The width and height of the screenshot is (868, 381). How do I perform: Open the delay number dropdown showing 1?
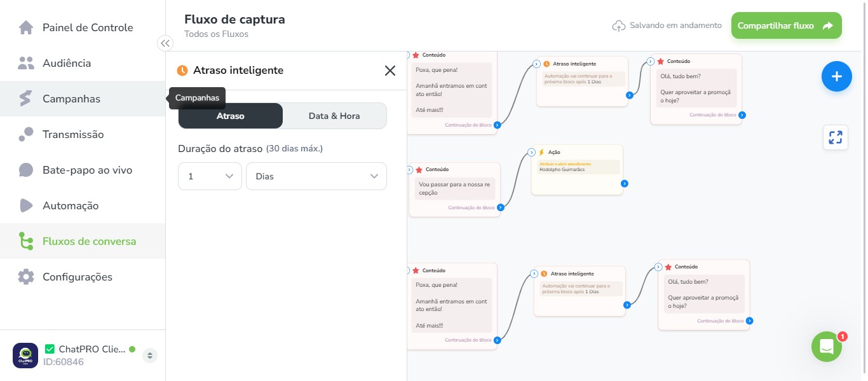[x=210, y=176]
